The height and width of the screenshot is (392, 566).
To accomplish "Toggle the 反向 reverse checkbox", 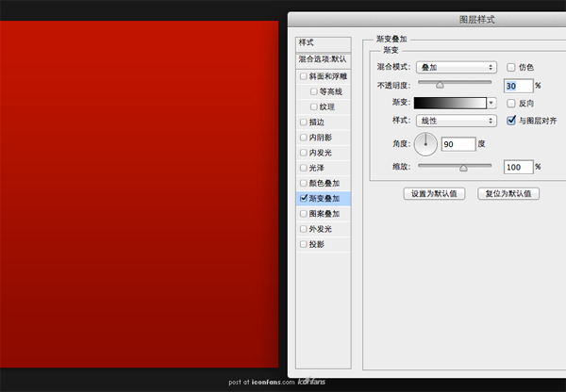I will pyautogui.click(x=510, y=104).
